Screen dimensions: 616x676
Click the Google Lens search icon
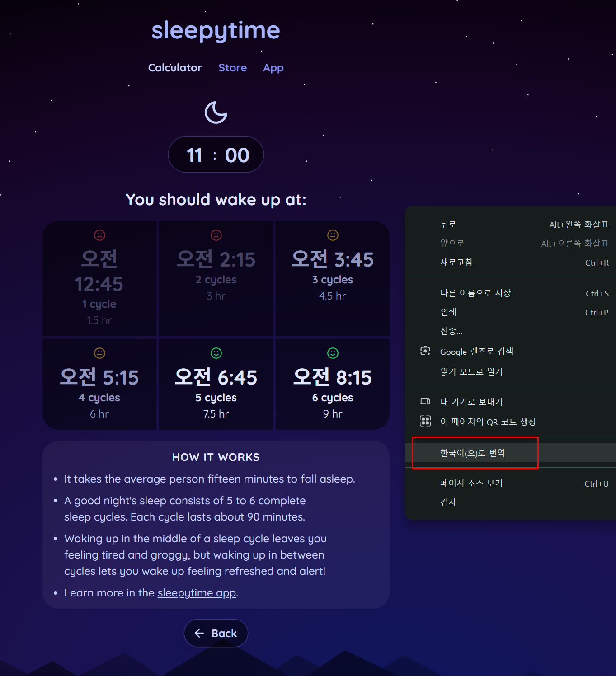[425, 351]
